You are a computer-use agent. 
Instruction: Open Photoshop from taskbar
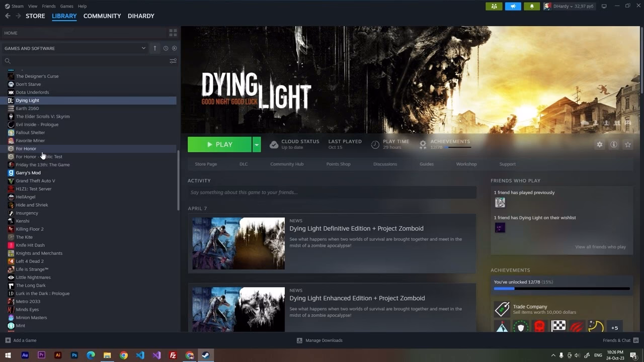pyautogui.click(x=74, y=355)
